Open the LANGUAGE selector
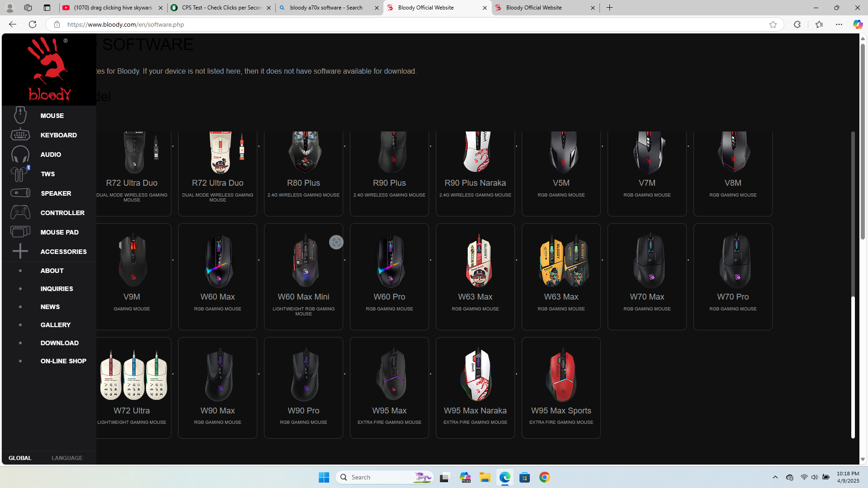 (x=67, y=458)
